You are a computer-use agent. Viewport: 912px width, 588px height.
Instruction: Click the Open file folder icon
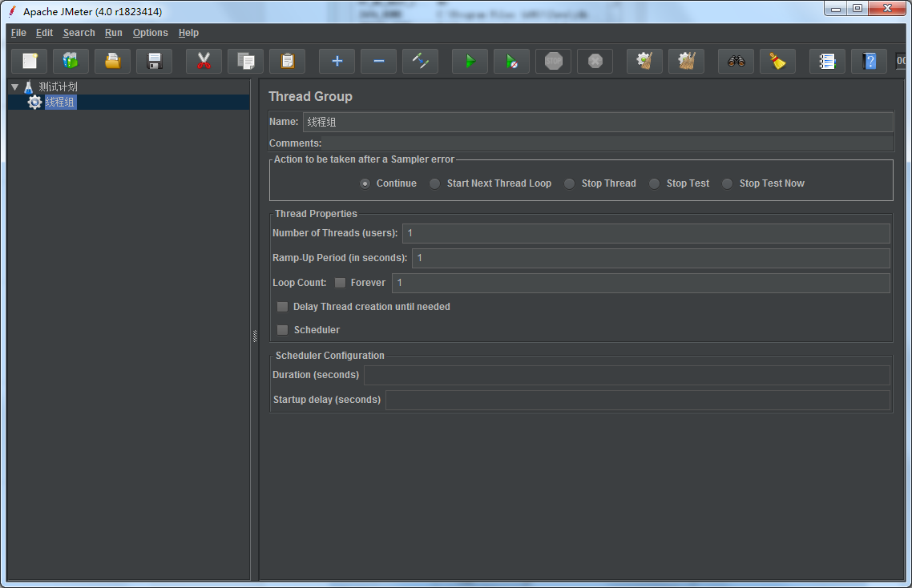113,61
